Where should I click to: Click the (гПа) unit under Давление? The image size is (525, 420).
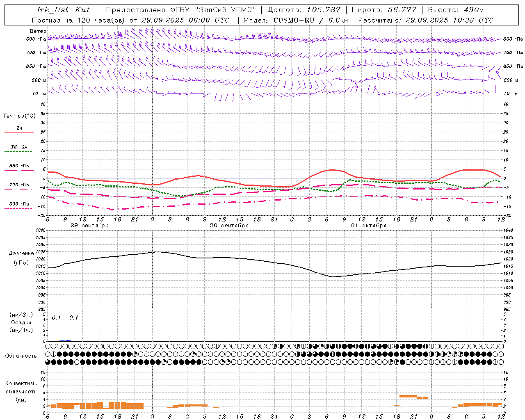pyautogui.click(x=21, y=263)
